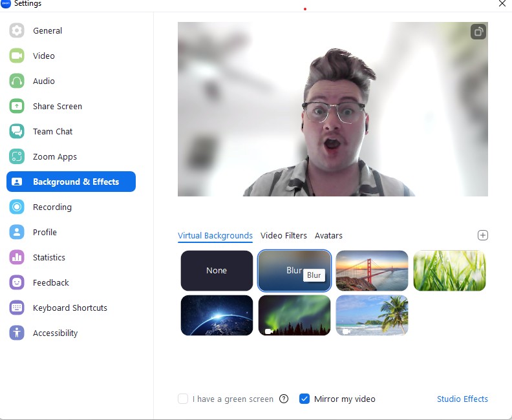This screenshot has width=512, height=420.
Task: Switch to the Video Filters tab
Action: click(284, 235)
